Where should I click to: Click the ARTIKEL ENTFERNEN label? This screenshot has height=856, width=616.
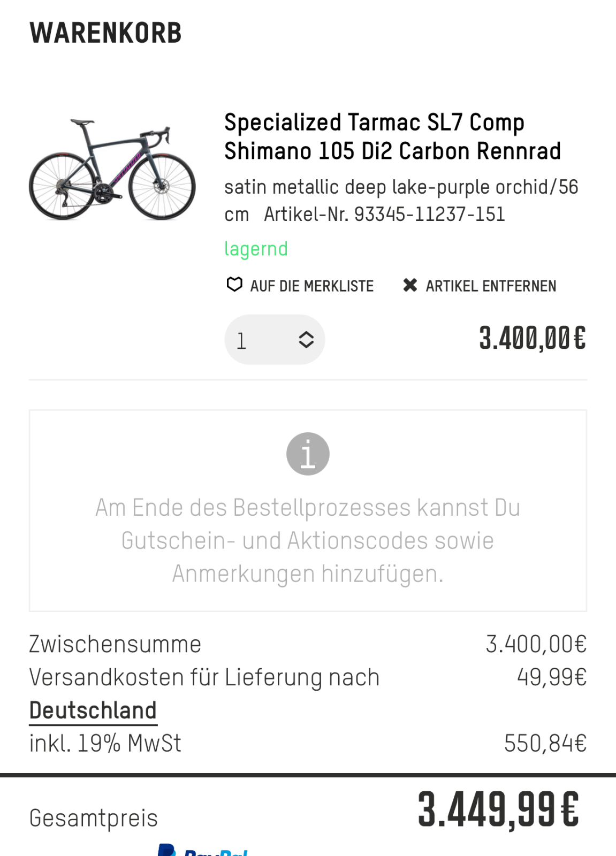[491, 286]
